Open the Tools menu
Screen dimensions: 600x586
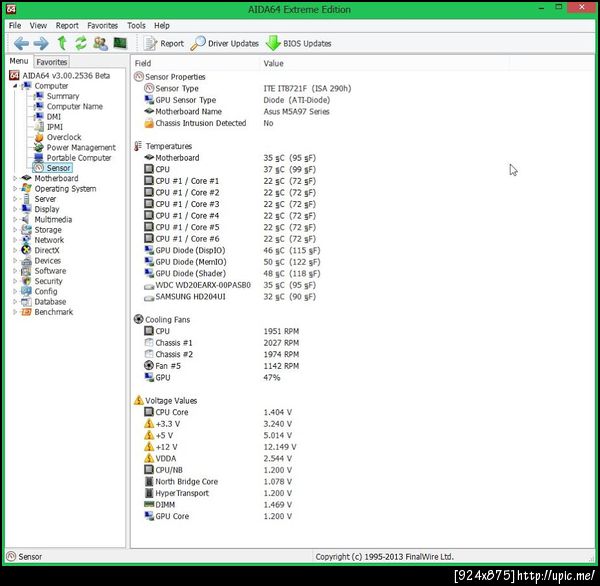pos(136,26)
